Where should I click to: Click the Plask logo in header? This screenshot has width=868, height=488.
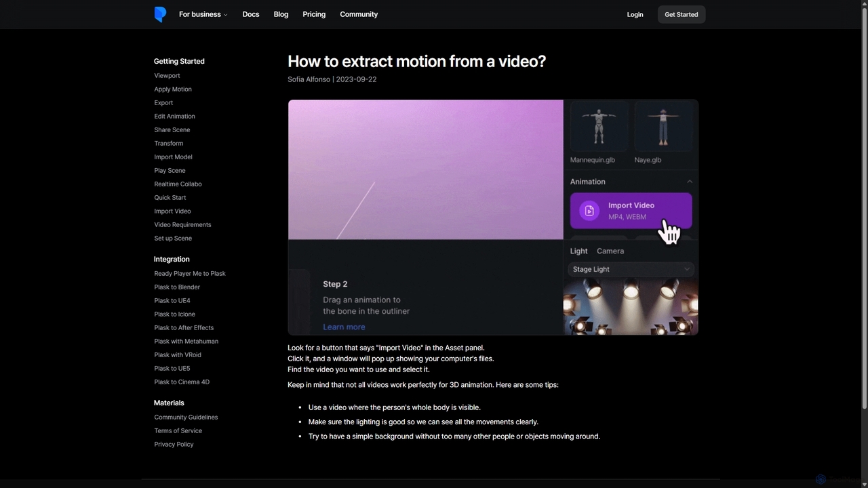click(x=160, y=14)
